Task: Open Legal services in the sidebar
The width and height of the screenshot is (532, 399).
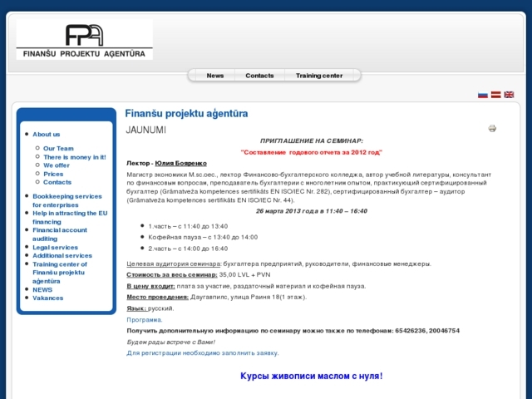Action: pyautogui.click(x=56, y=248)
